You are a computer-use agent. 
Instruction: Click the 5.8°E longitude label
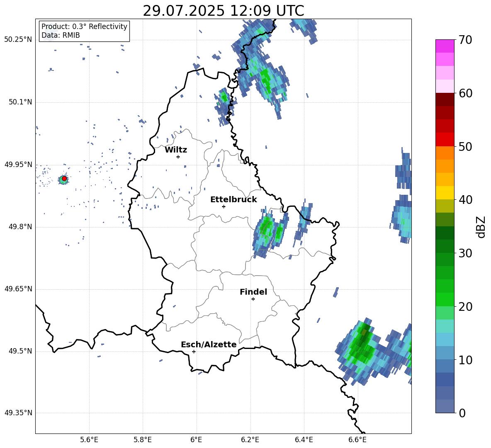coord(143,440)
